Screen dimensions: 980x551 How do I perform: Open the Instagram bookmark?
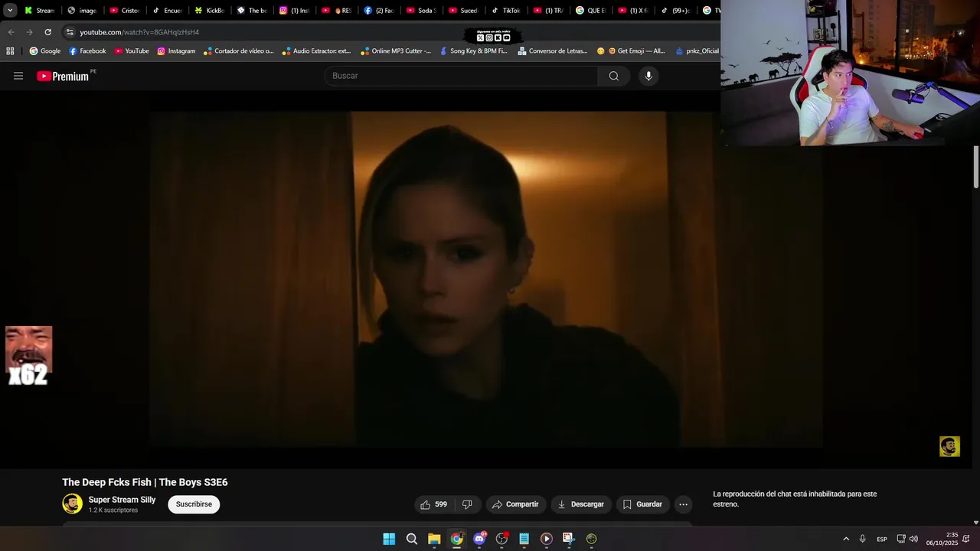coord(176,51)
